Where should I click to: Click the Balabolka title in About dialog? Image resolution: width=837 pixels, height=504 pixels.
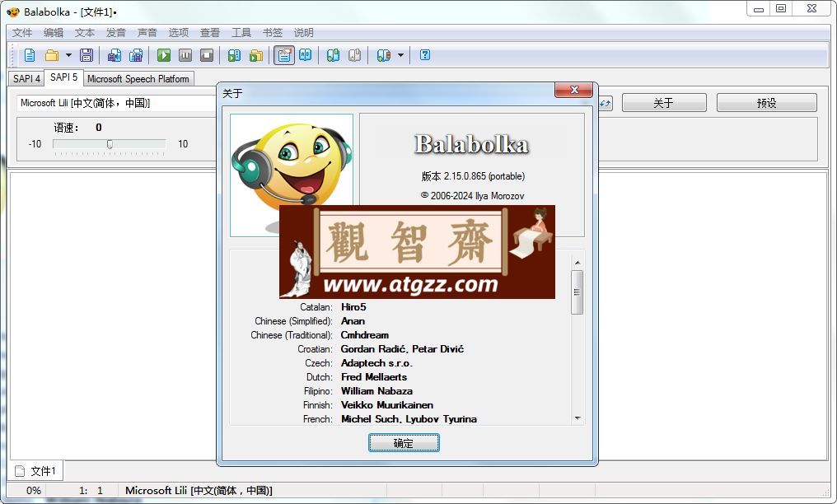point(472,145)
